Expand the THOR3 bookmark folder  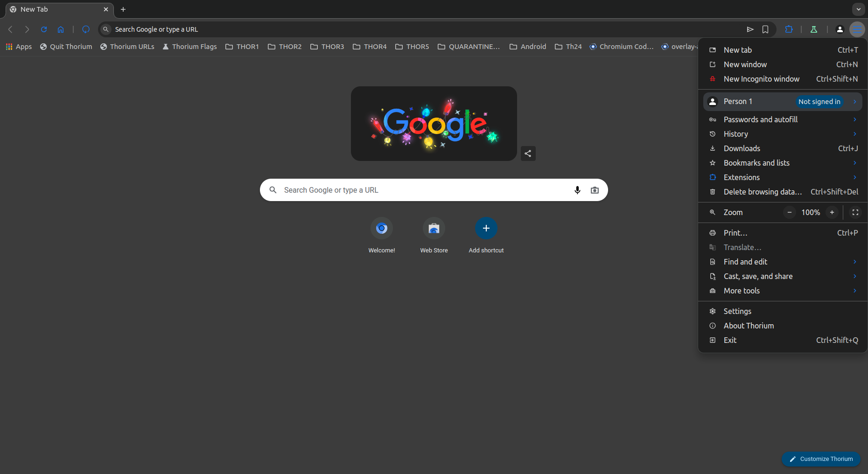[327, 47]
